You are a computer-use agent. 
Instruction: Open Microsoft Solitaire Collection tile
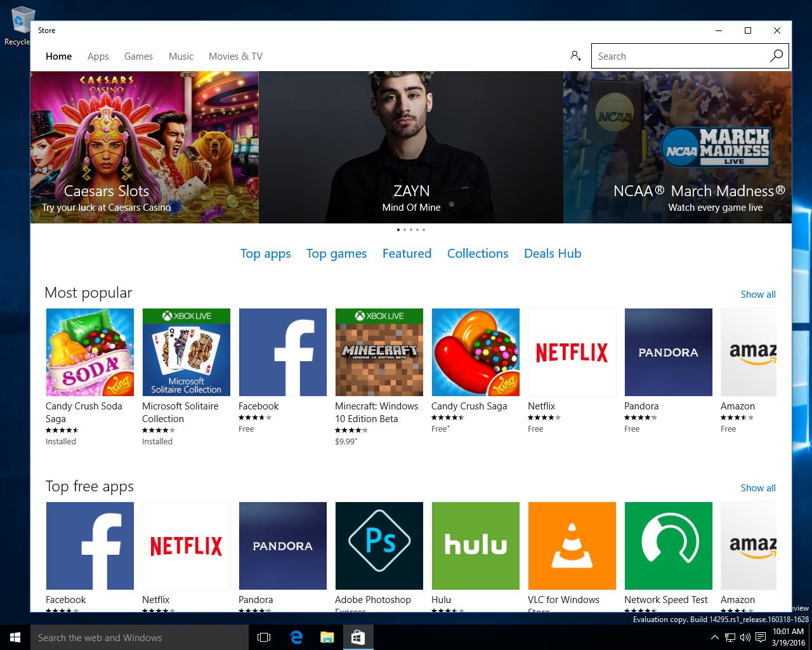pos(187,352)
